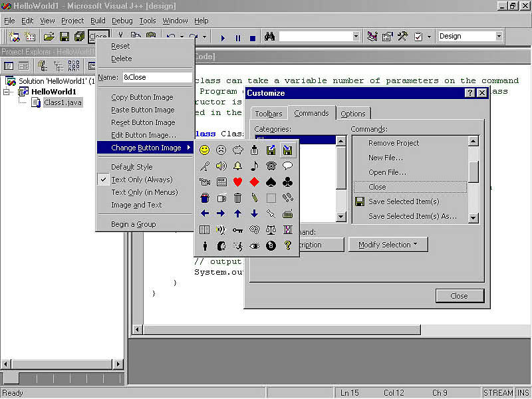
Task: Switch to the Options tab
Action: tap(353, 114)
